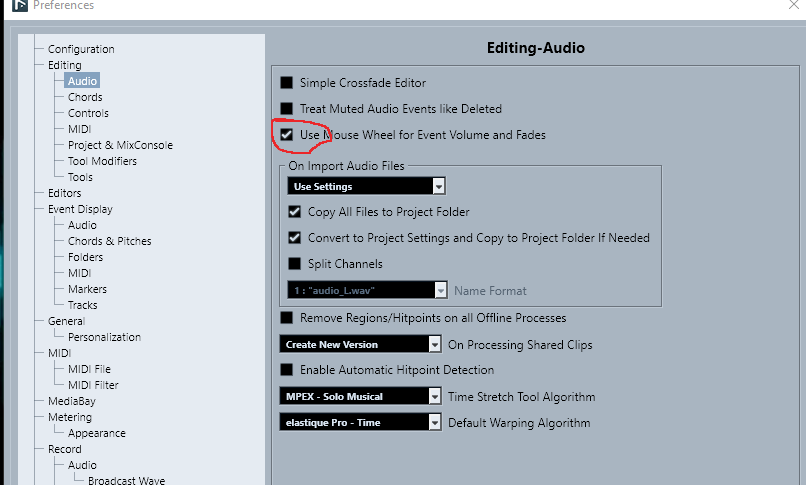
Task: Click the Preferences window app icon
Action: click(18, 6)
